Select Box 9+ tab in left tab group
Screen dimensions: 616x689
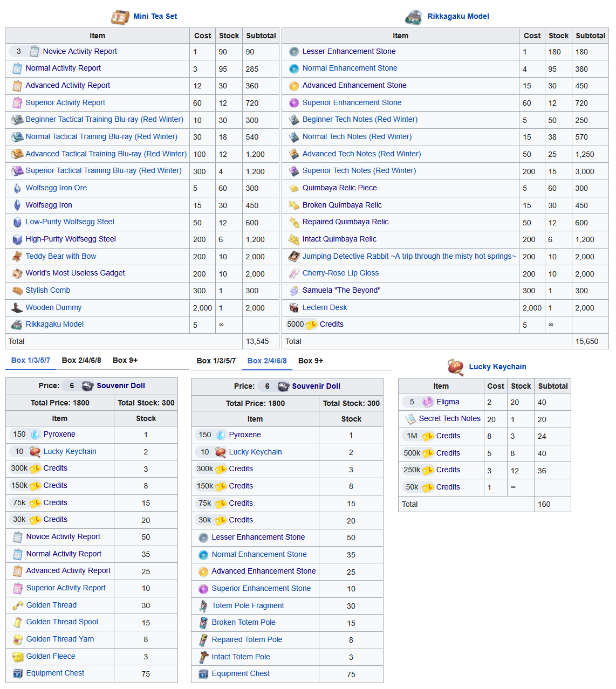(125, 360)
